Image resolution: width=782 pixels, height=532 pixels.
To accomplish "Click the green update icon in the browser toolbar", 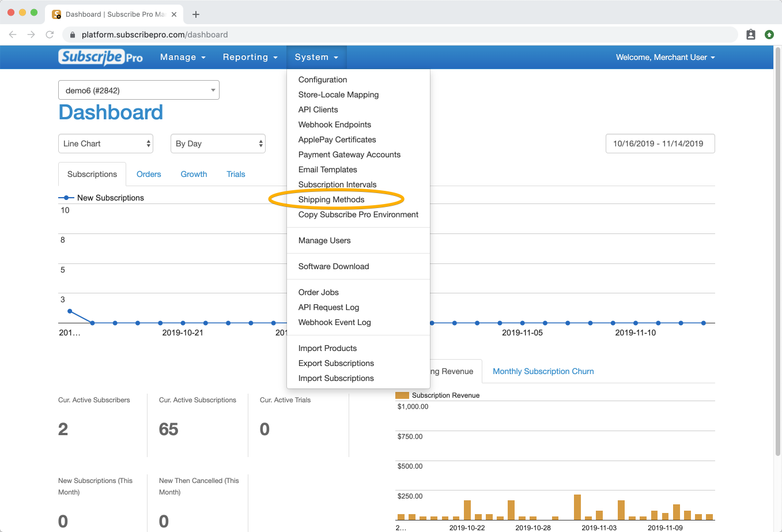I will click(769, 35).
